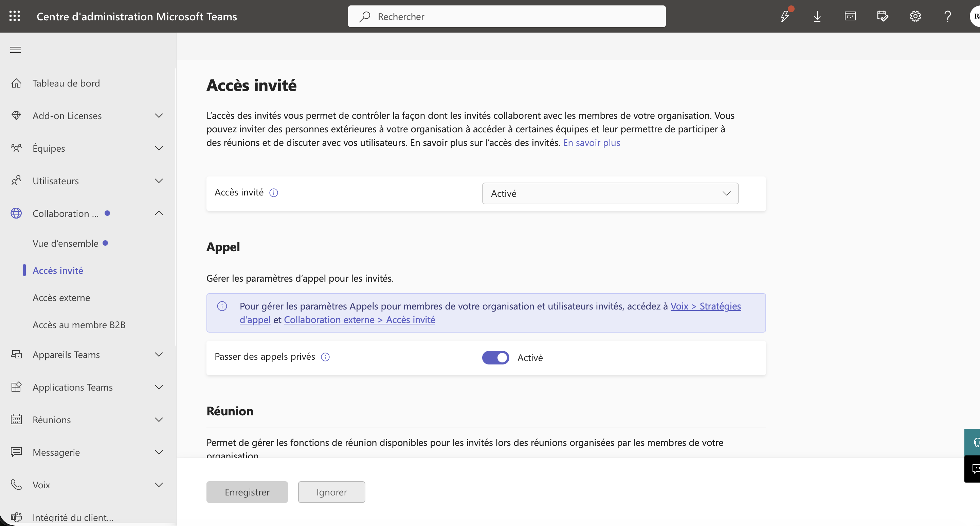Expand the Appareils Teams chevron
Image resolution: width=980 pixels, height=526 pixels.
coord(159,354)
